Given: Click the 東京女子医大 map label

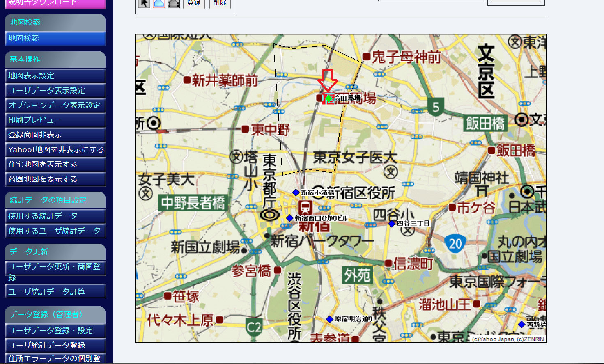Looking at the screenshot, I should point(355,157).
